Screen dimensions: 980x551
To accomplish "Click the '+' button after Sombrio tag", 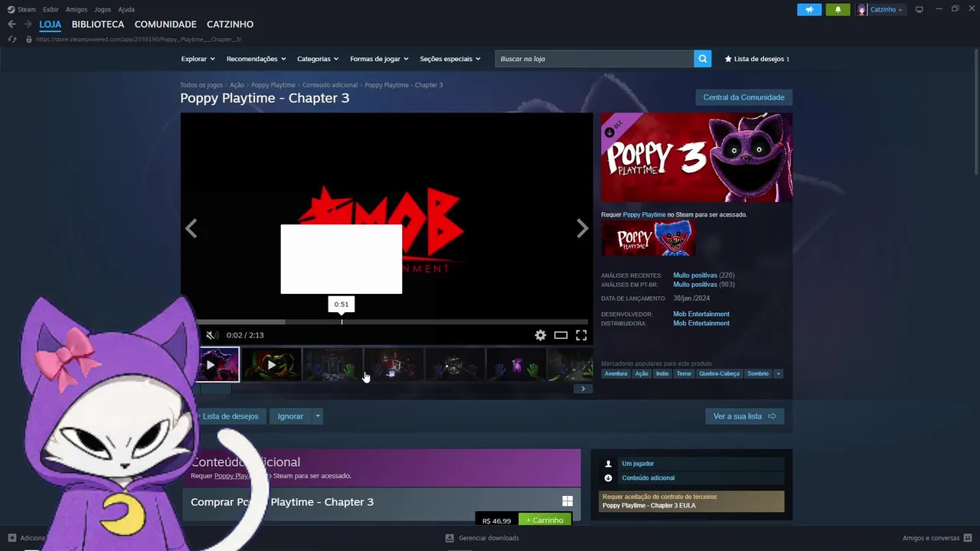I will (x=778, y=373).
